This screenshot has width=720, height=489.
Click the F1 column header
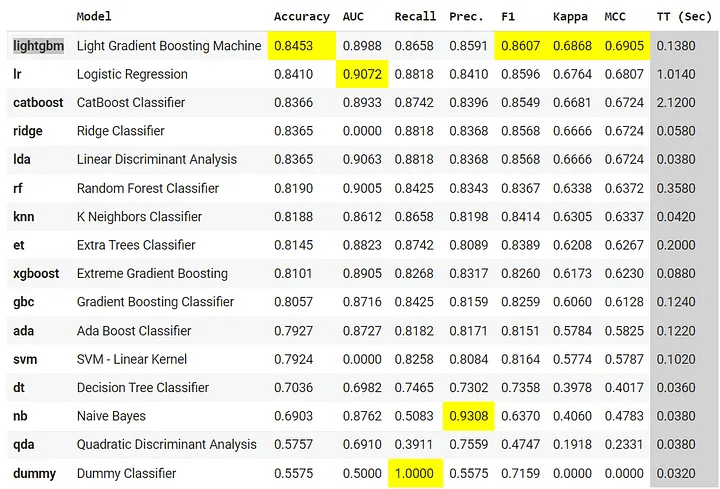click(508, 17)
